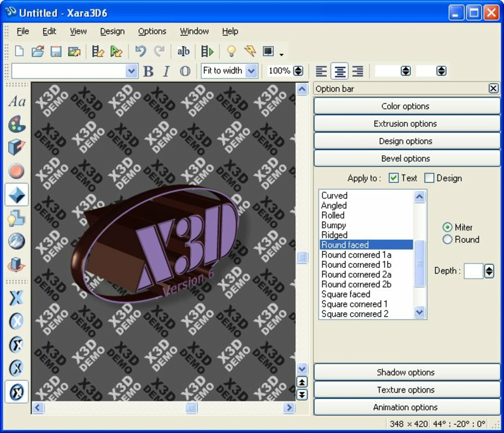Apply the X in circle button style
The width and height of the screenshot is (504, 433).
pos(17,321)
